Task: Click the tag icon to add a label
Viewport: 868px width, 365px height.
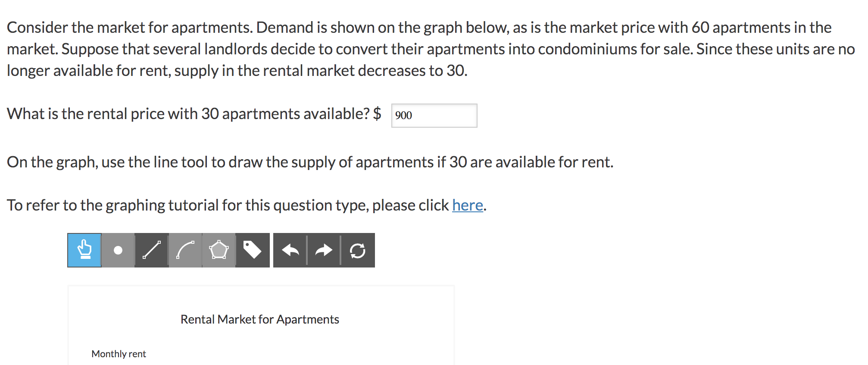Action: [x=252, y=250]
